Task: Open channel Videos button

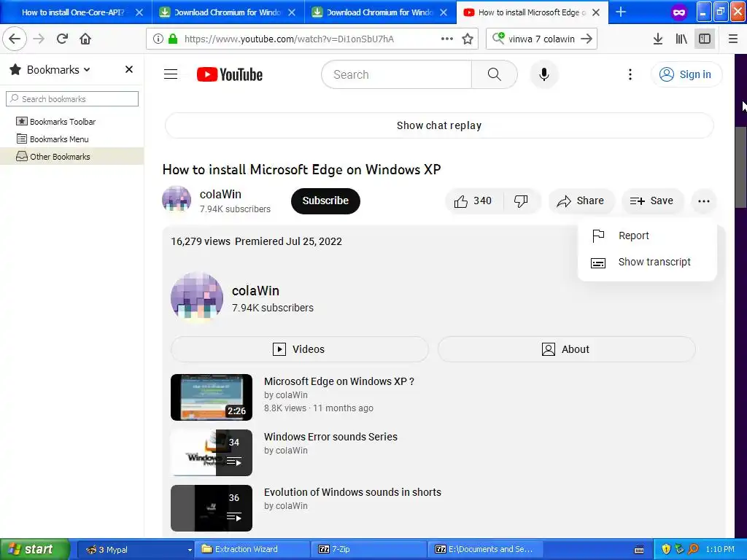Action: tap(299, 349)
